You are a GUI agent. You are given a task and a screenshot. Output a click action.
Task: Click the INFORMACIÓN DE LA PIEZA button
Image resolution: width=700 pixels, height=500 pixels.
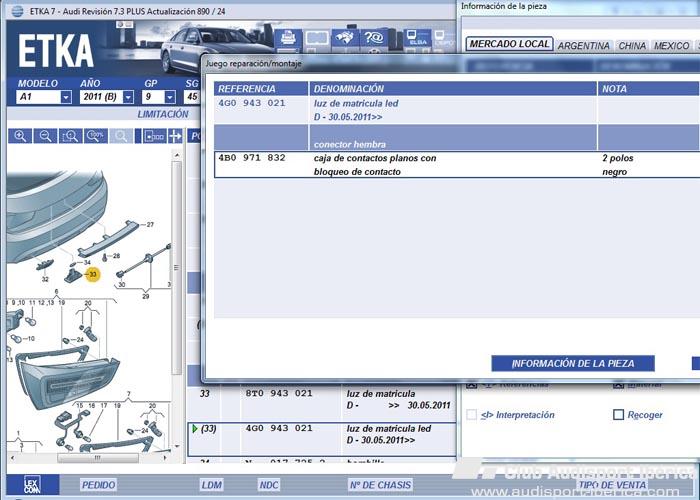pyautogui.click(x=573, y=363)
